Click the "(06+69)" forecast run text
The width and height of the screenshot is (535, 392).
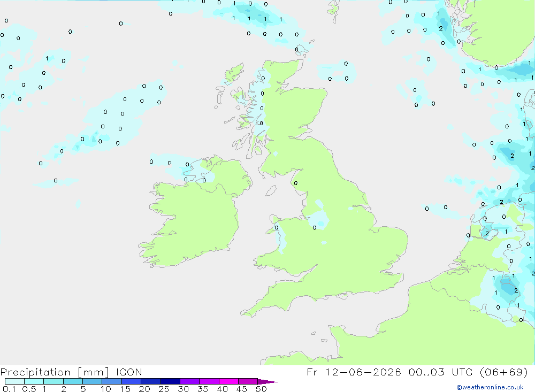[504, 372]
